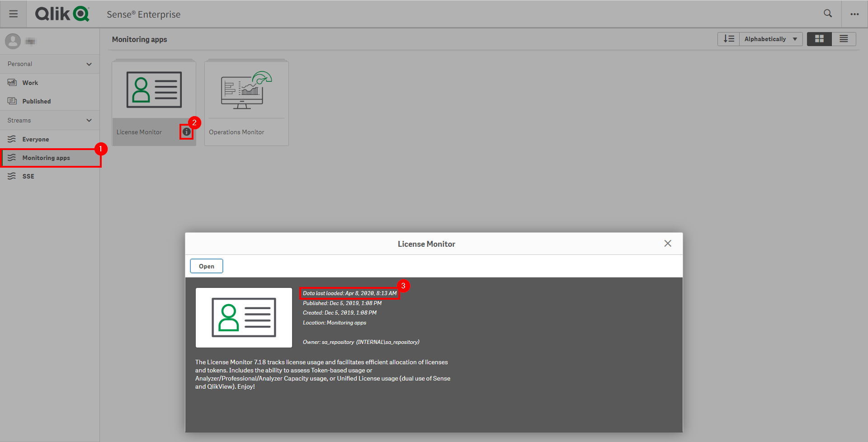Open the Work section icon in sidebar

tap(12, 82)
